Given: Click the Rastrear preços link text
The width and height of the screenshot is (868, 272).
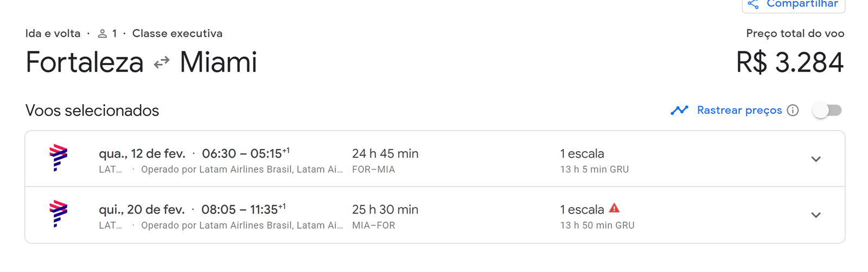Looking at the screenshot, I should click(x=739, y=111).
